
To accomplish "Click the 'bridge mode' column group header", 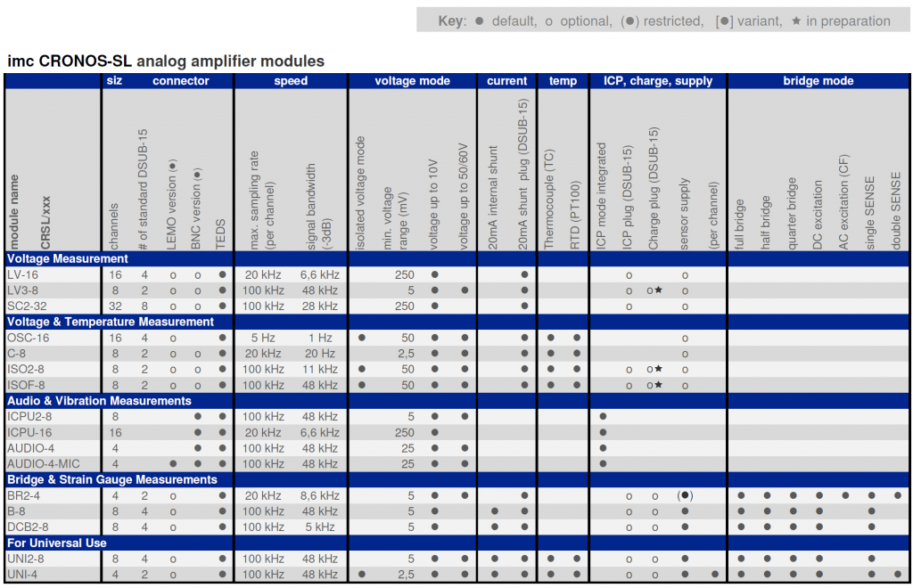I will pos(818,81).
